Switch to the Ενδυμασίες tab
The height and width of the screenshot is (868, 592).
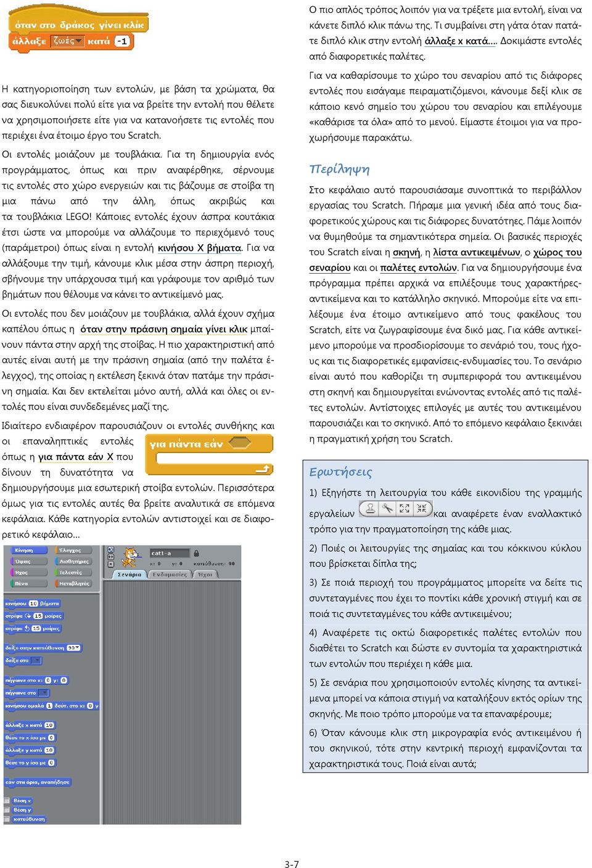coord(170,575)
